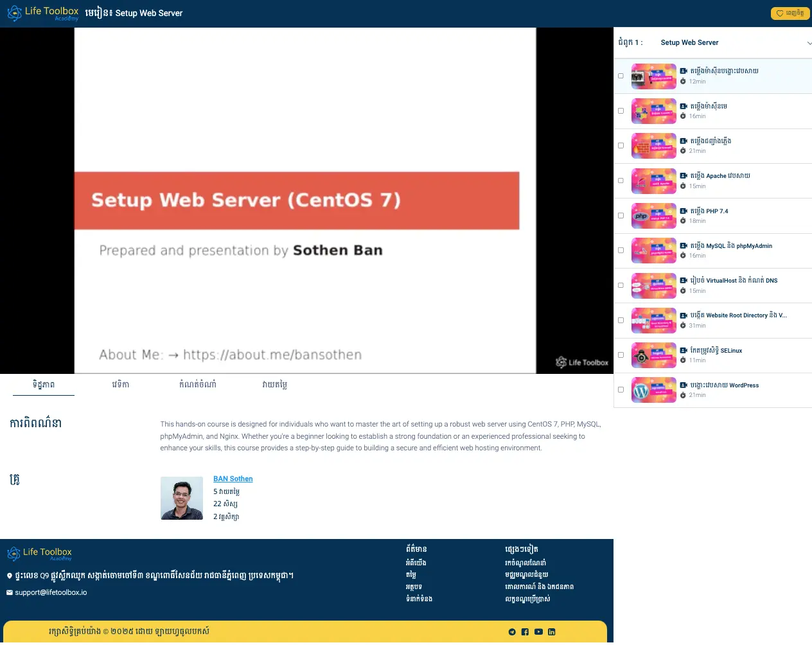812x645 pixels.
Task: Tick the VirtualHost and DNS lesson checkbox
Action: coord(621,285)
